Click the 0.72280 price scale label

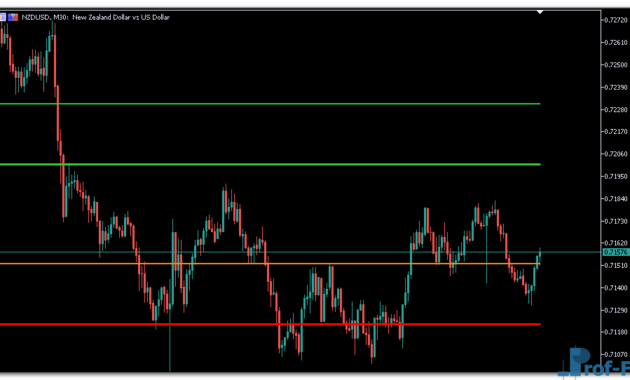616,110
